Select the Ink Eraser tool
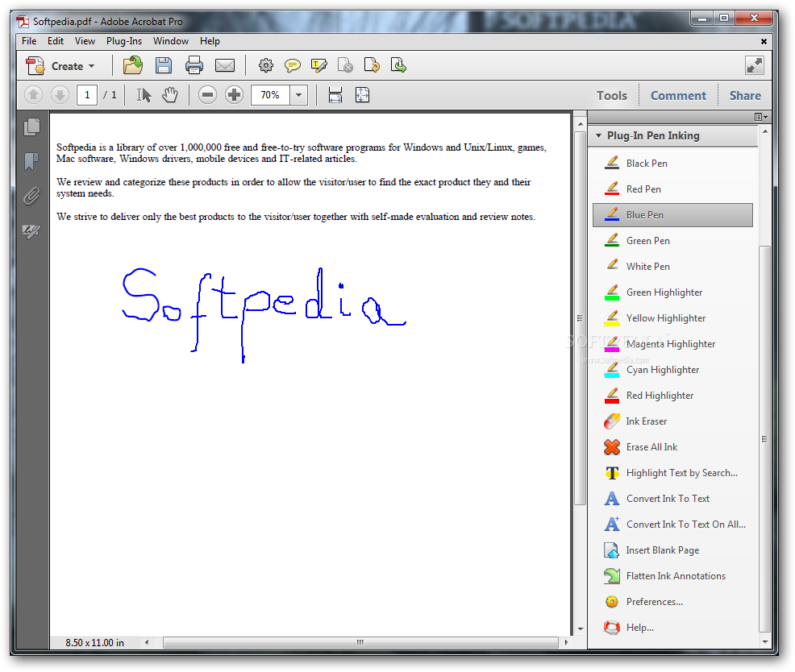Screen dimensions: 795x672 672,421
